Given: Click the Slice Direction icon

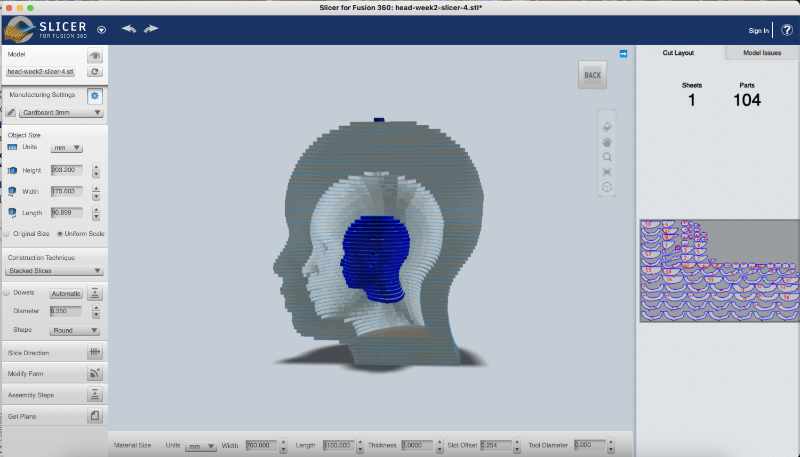Looking at the screenshot, I should [x=95, y=353].
